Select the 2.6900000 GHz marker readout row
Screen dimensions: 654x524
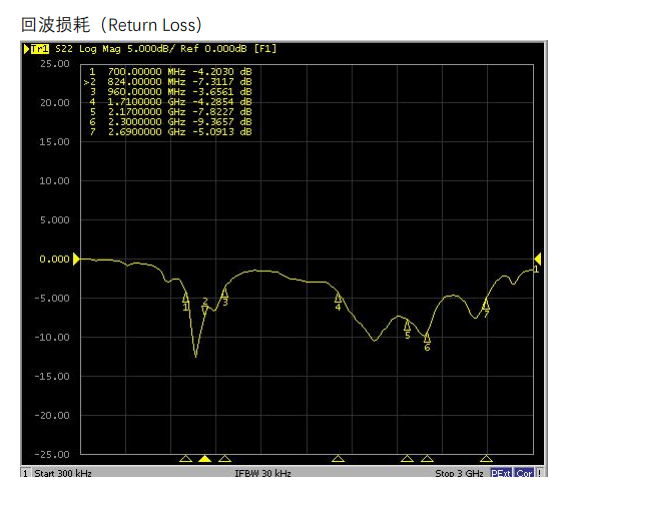(170, 132)
